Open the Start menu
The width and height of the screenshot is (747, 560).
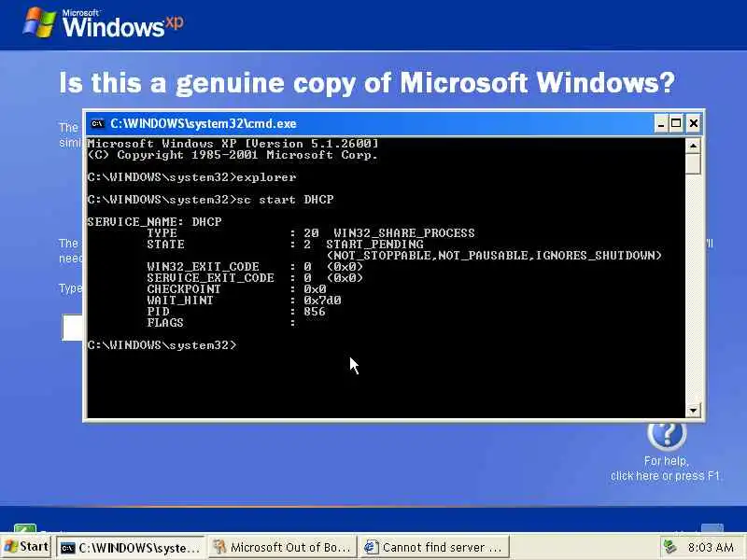point(26,547)
